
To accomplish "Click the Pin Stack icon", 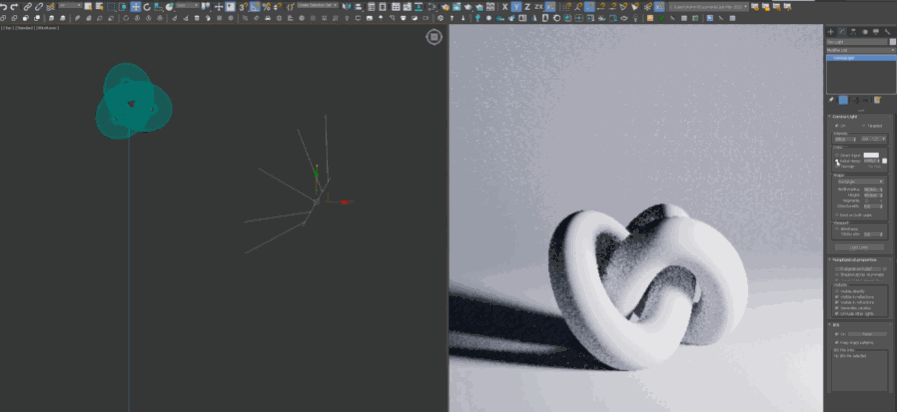I will tap(832, 100).
